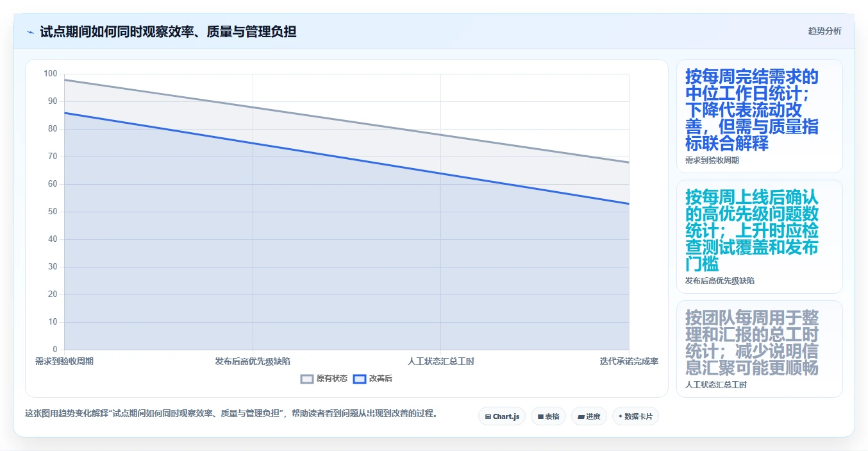868x451 pixels.
Task: Click the icon inside 进度 tag
Action: pos(581,417)
